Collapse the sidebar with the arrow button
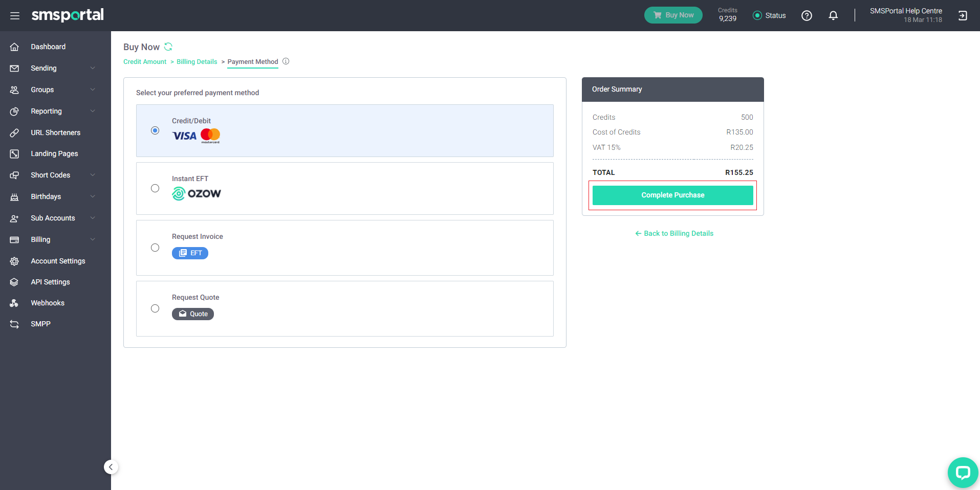The image size is (980, 490). click(x=111, y=467)
